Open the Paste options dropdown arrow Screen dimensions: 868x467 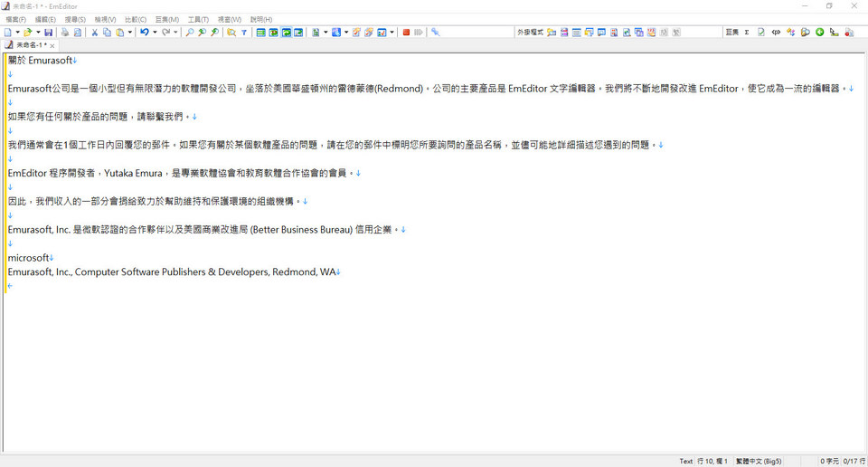coord(130,33)
